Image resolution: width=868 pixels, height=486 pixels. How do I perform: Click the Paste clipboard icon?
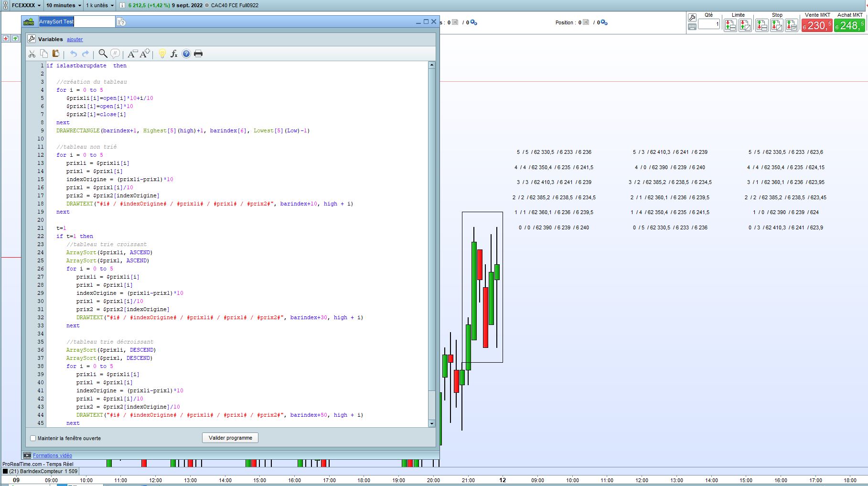click(x=56, y=54)
